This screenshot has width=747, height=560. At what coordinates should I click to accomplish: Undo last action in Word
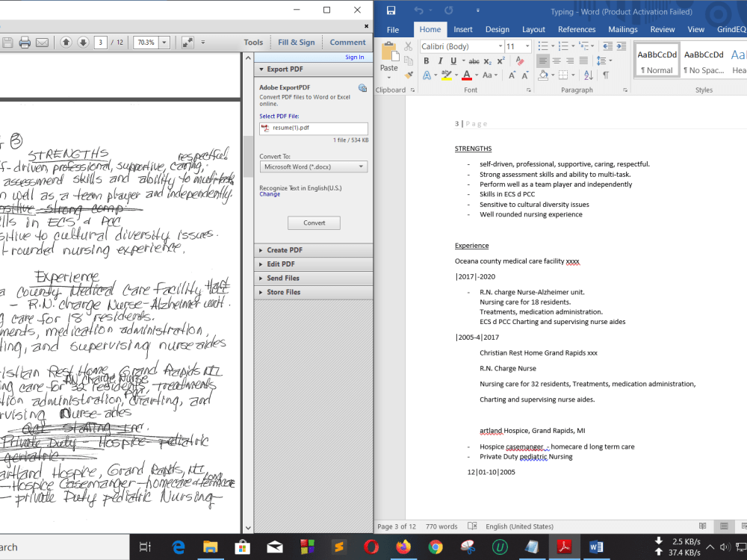coord(418,10)
